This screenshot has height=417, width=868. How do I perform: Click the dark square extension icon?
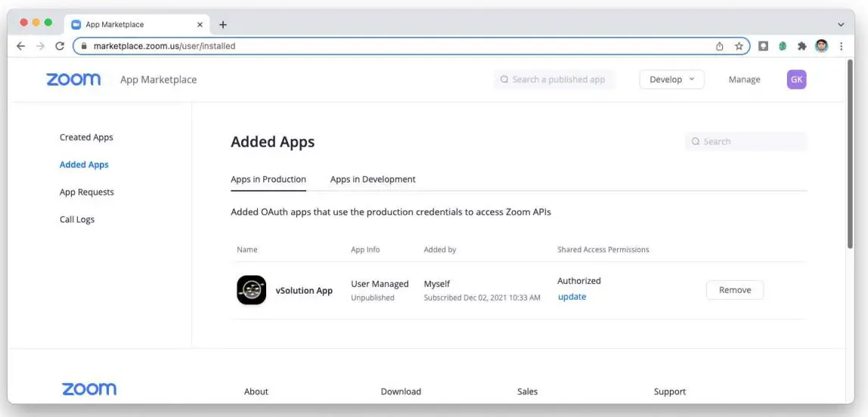tap(763, 46)
